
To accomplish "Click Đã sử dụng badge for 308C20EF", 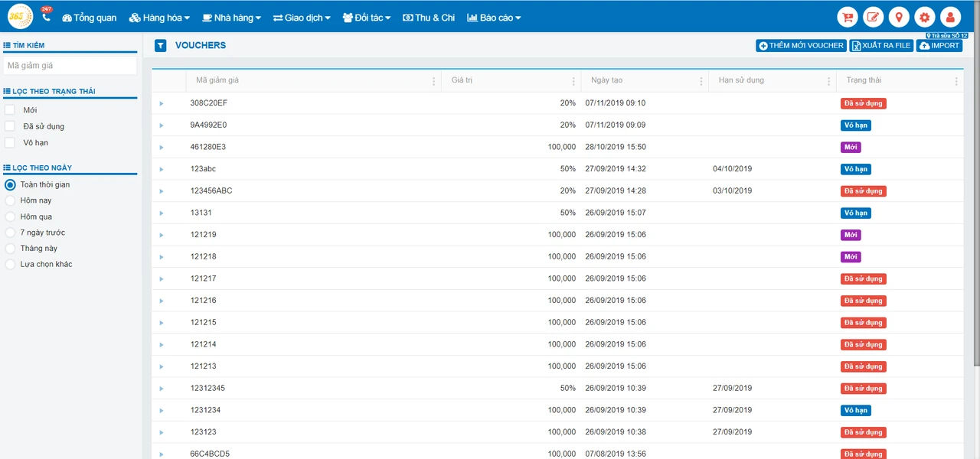I will point(863,103).
